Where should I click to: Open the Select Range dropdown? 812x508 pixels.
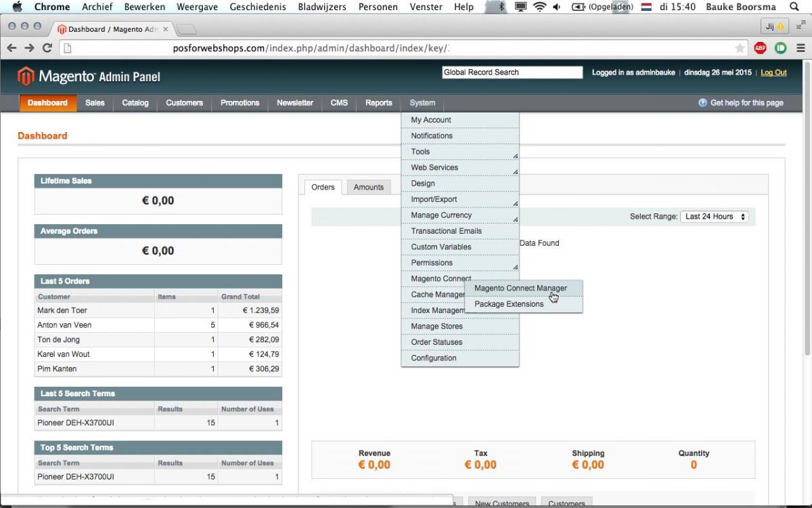coord(715,217)
